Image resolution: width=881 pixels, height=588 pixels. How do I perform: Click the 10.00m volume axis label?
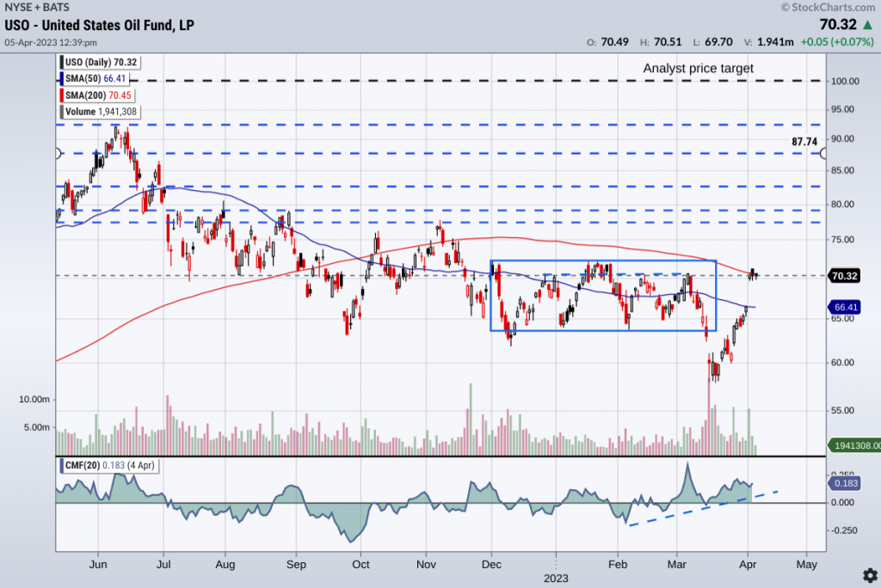(x=34, y=399)
